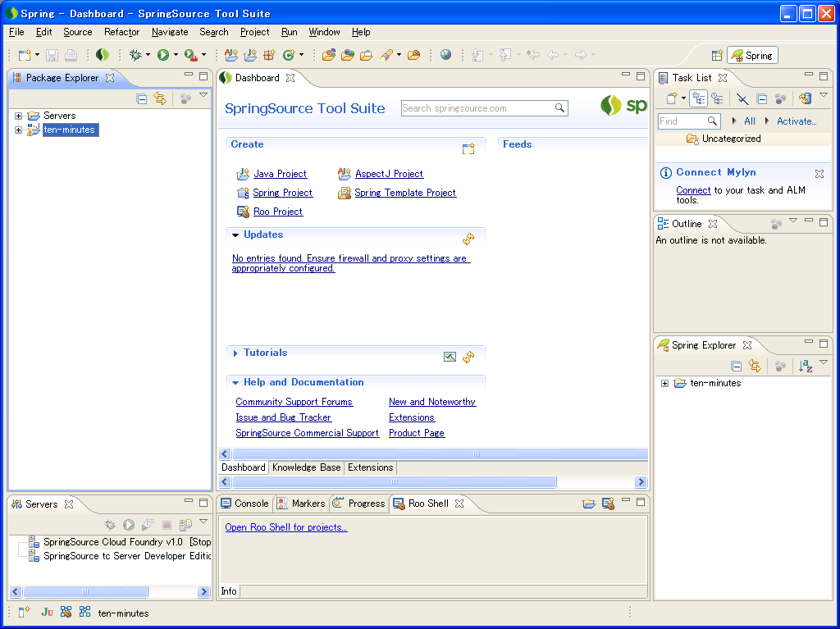
Task: Open the Navigate menu
Action: [x=170, y=32]
